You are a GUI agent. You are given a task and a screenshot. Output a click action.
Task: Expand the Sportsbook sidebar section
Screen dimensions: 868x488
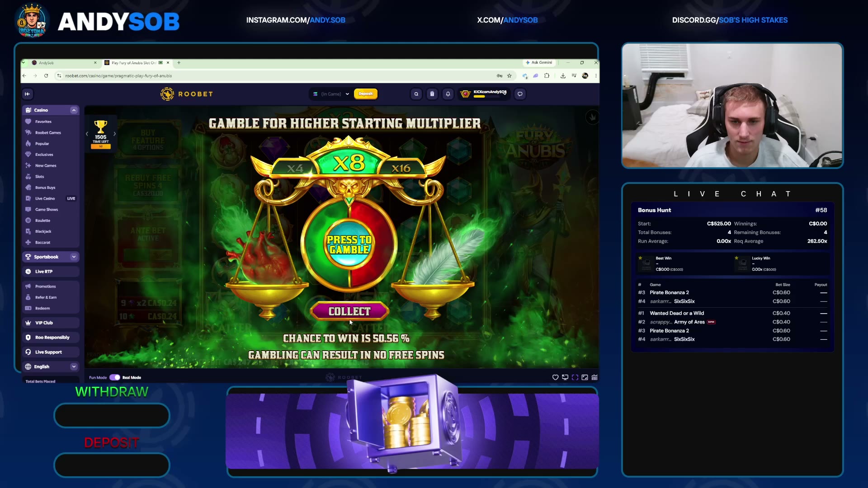(74, 257)
